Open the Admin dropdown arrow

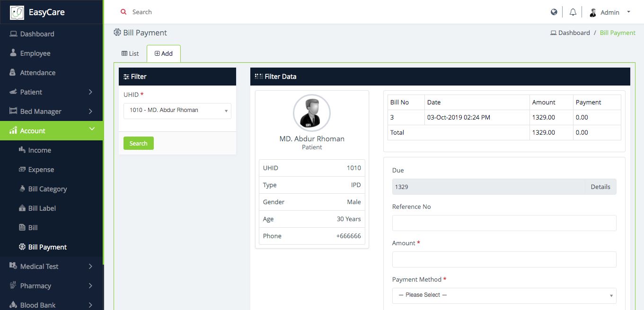point(629,12)
